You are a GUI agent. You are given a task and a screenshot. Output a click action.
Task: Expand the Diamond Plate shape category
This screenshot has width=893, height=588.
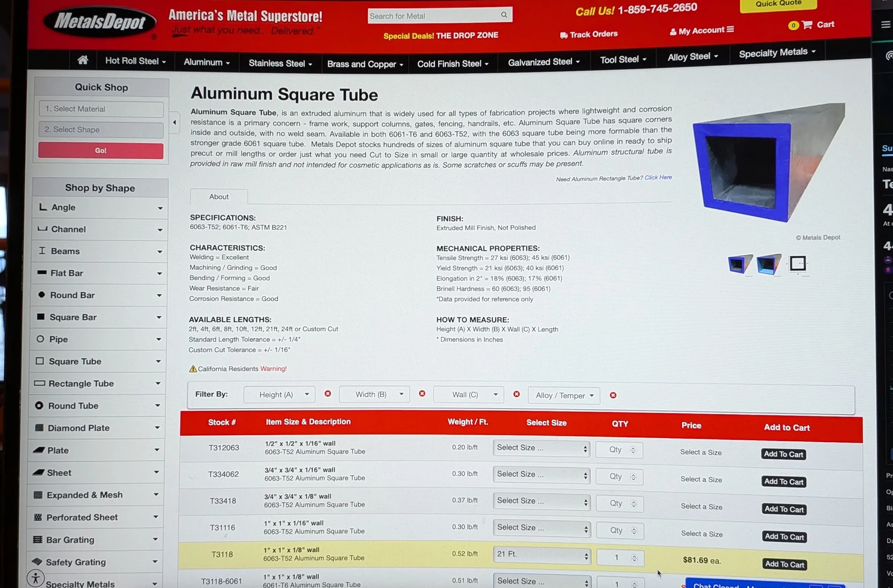point(96,428)
